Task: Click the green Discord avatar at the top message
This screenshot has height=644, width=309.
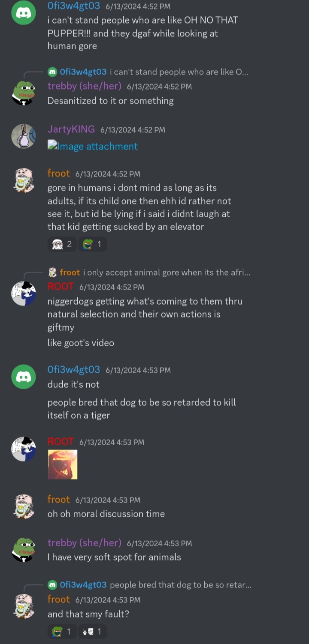Action: pos(23,13)
